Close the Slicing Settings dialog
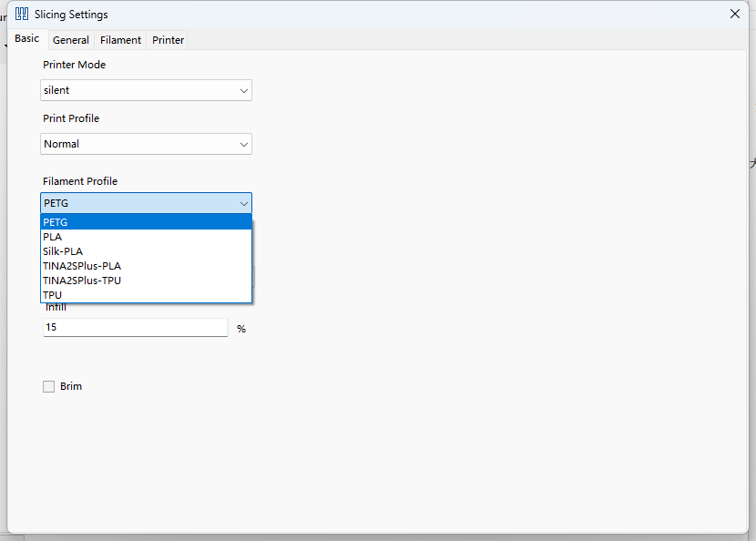 pyautogui.click(x=735, y=14)
